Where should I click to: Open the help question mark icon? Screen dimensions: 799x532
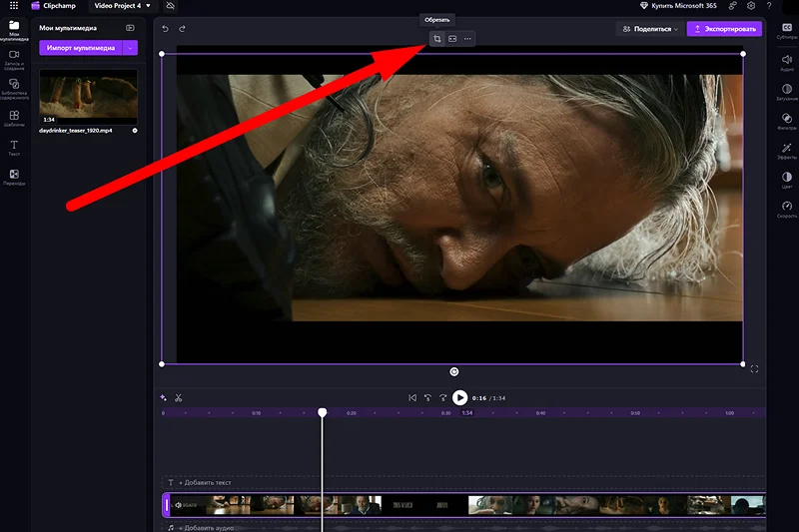point(769,6)
